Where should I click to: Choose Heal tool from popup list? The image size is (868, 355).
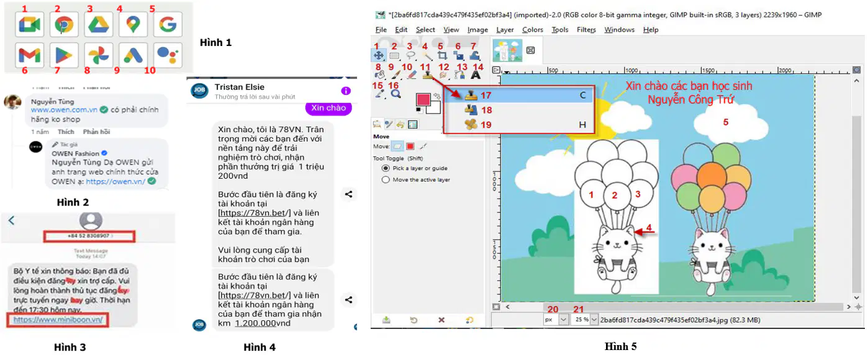(518, 124)
